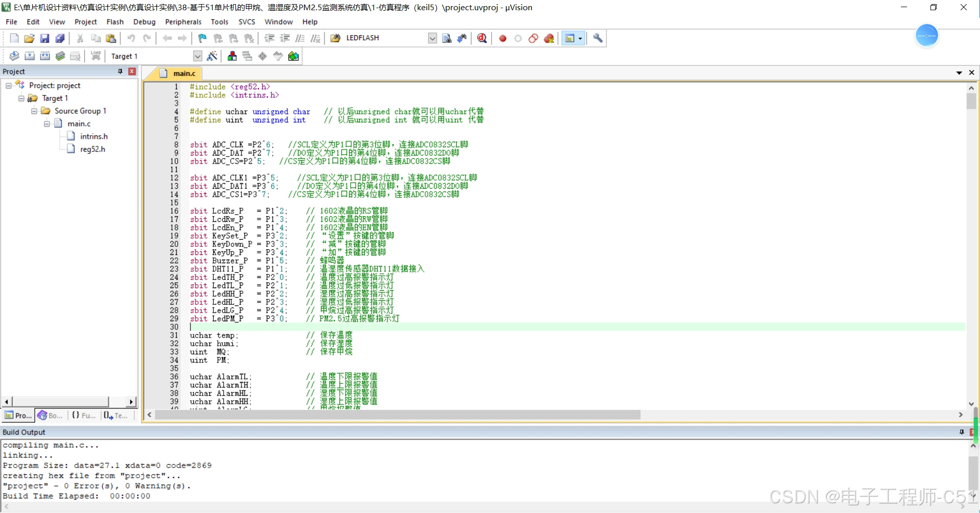Screen dimensions: 980x513
Task: Click the Comment selection icon
Action: [x=300, y=38]
